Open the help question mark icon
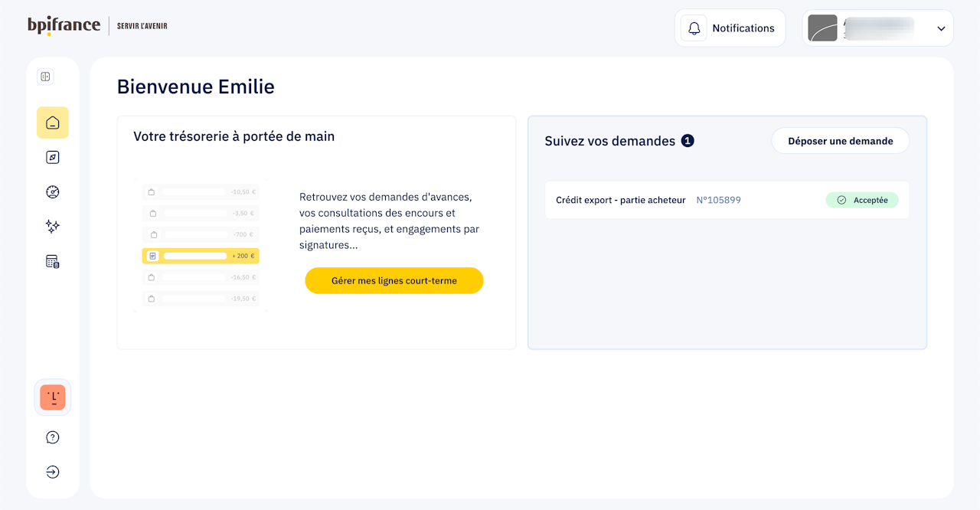The image size is (980, 510). 53,437
